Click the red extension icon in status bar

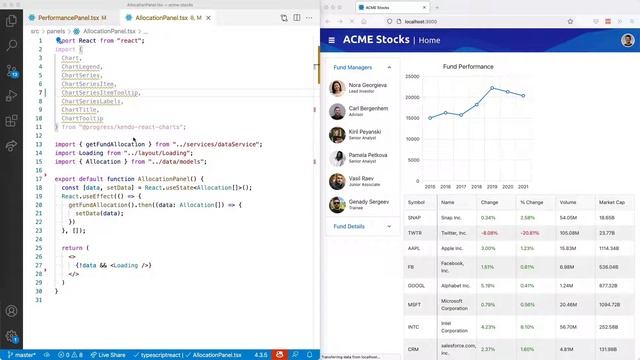[280, 355]
